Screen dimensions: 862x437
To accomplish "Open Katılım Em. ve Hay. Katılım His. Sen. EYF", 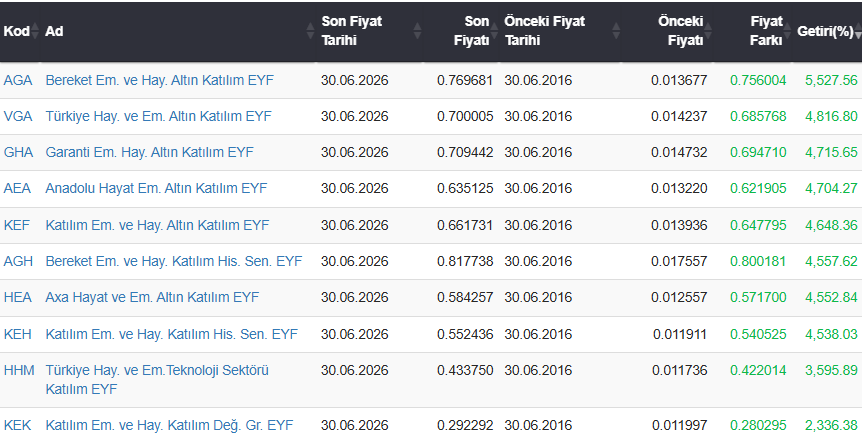I will (172, 334).
